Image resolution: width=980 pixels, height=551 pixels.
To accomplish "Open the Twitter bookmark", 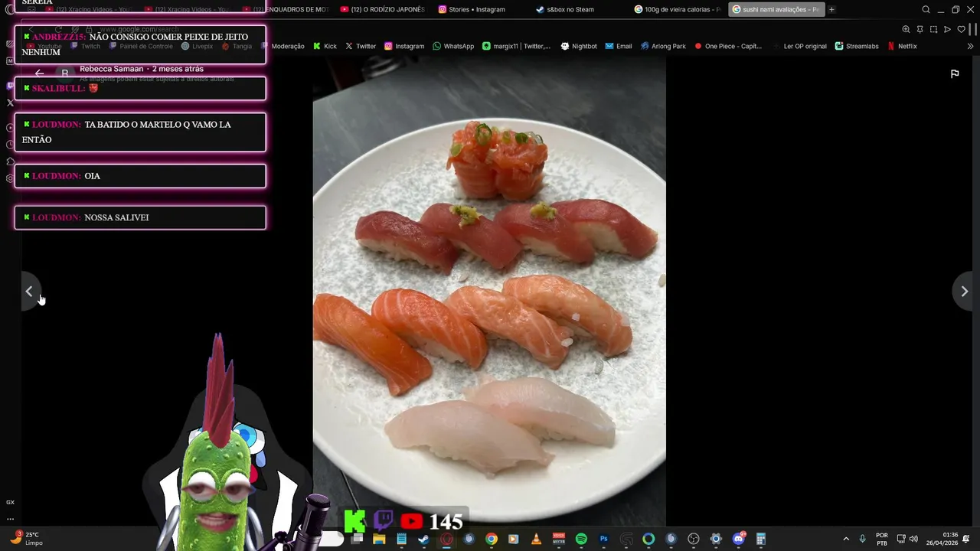I will 361,46.
